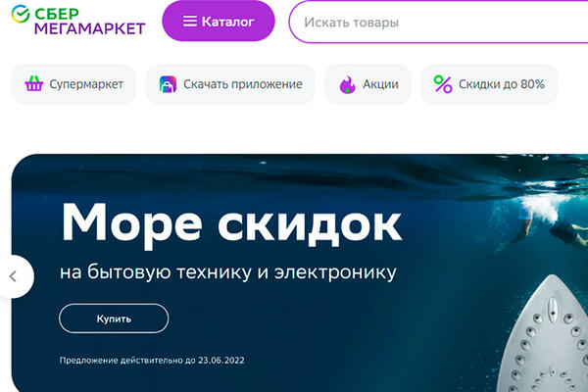588x392 pixels.
Task: Open the Акции label
Action: (380, 84)
